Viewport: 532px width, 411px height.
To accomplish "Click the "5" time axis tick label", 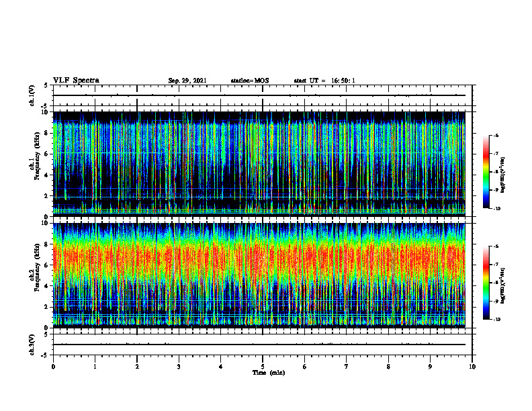I will click(263, 367).
